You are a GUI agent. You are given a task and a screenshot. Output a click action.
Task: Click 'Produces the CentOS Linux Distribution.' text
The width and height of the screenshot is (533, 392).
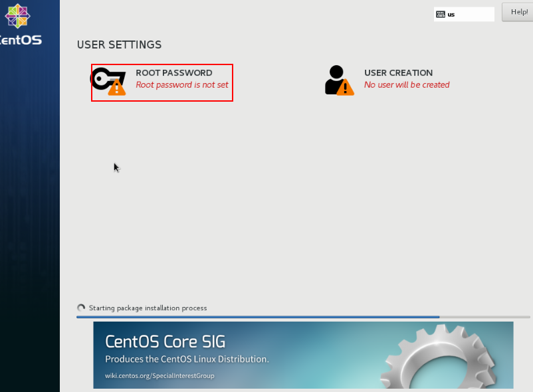(x=187, y=359)
